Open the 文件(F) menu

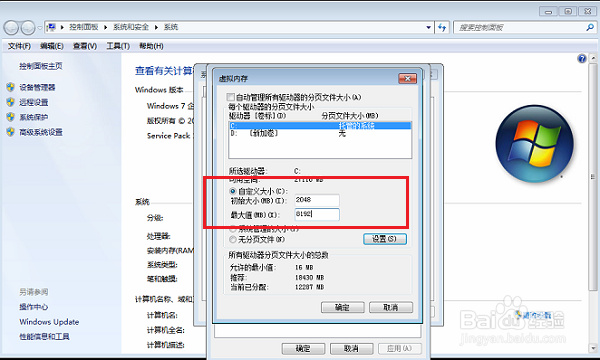(x=19, y=46)
